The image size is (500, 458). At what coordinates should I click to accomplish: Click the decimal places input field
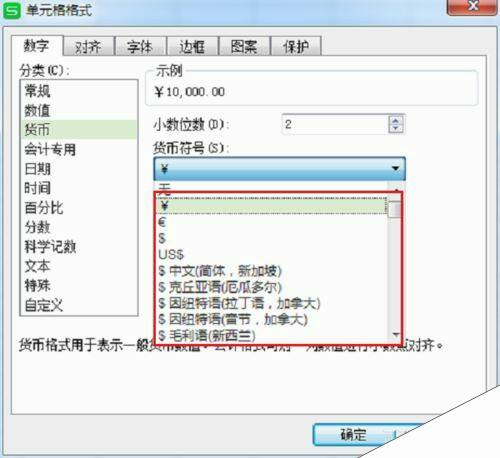(335, 124)
